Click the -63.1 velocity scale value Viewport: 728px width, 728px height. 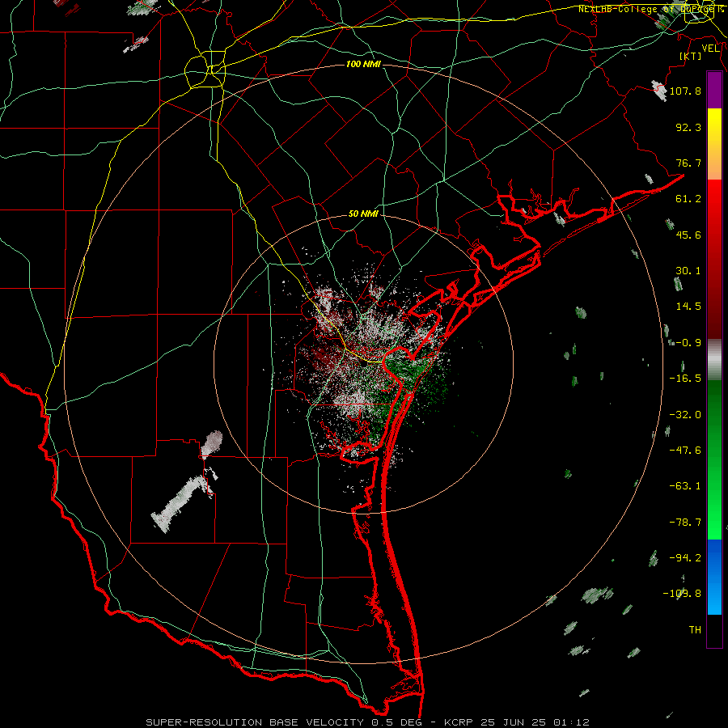pos(685,486)
